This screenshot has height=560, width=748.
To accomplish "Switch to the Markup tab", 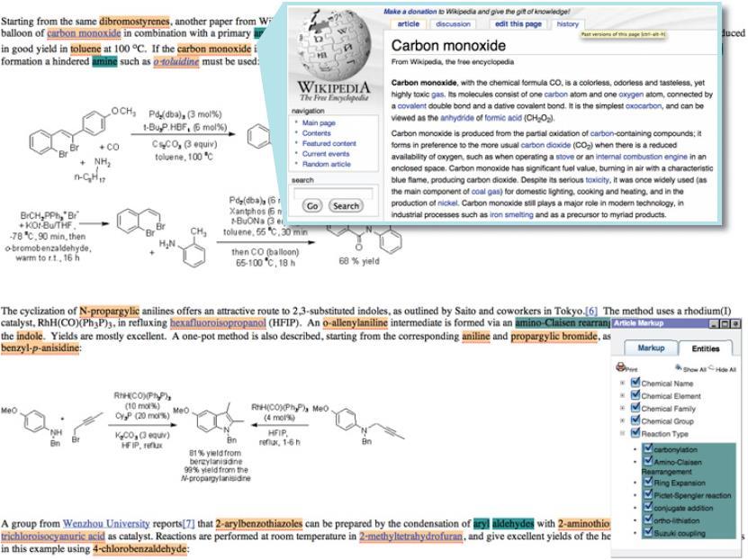I will point(651,348).
